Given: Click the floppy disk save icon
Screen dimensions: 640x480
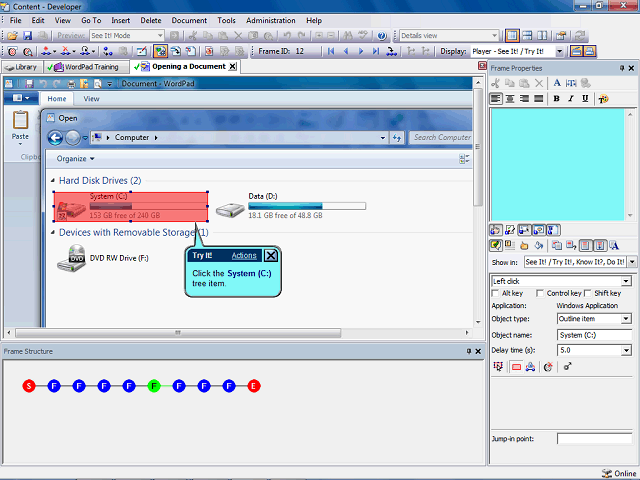Looking at the screenshot, I should tap(27, 36).
